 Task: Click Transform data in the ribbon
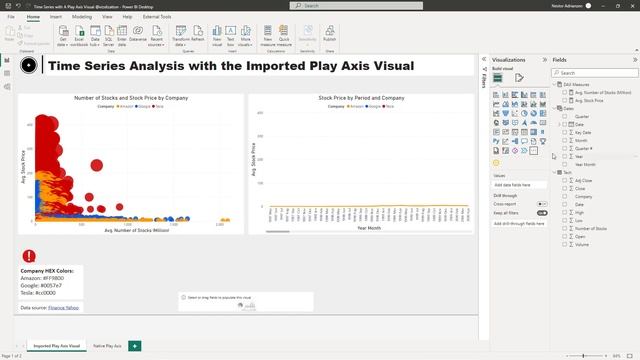pos(181,36)
